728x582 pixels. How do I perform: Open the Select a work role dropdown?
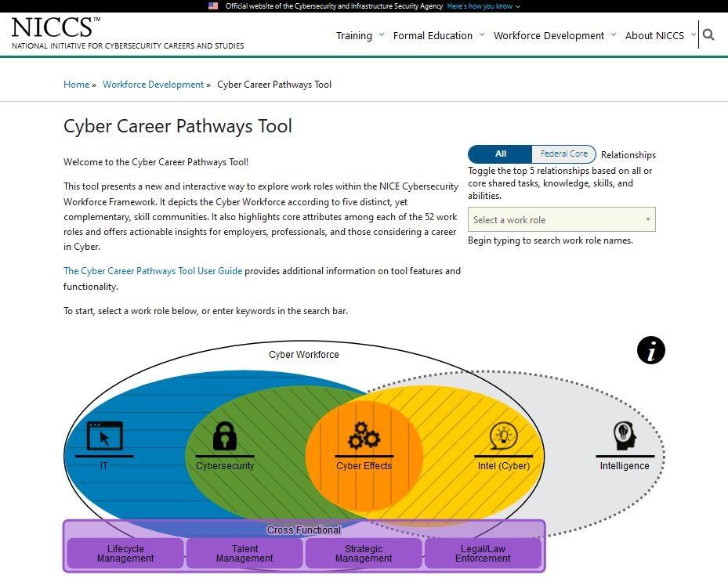pos(561,219)
